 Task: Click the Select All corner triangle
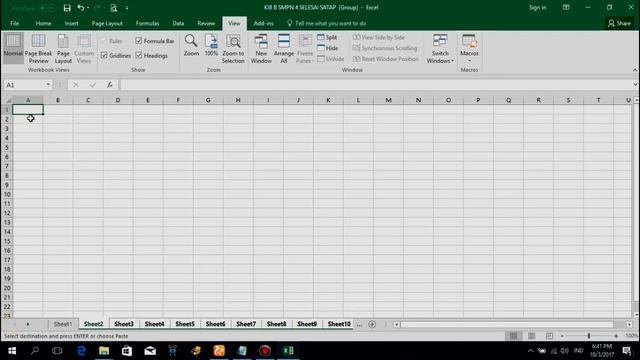coord(7,100)
